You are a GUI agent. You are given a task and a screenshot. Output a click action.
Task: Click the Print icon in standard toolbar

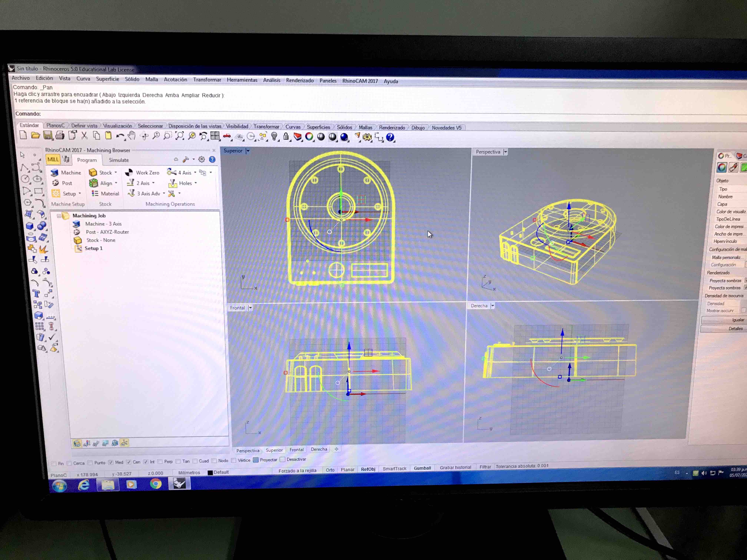60,135
